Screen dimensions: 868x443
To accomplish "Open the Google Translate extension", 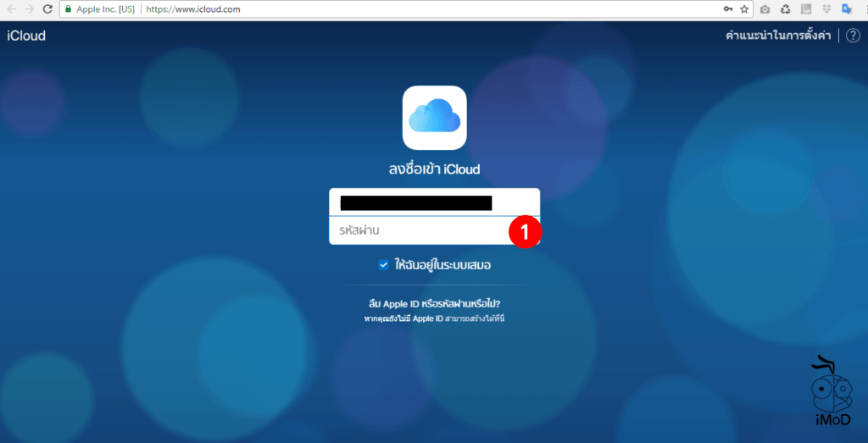I will pos(847,8).
